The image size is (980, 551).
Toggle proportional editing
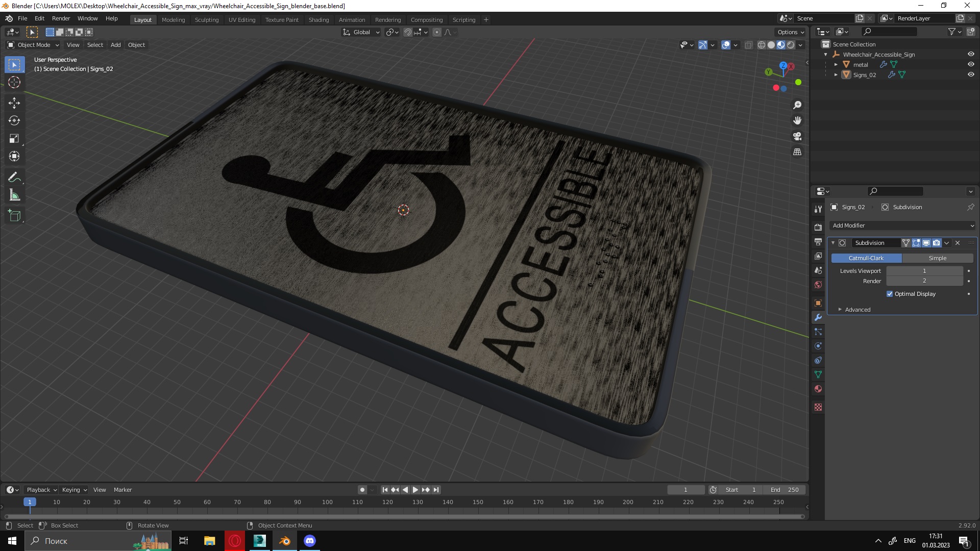click(437, 32)
